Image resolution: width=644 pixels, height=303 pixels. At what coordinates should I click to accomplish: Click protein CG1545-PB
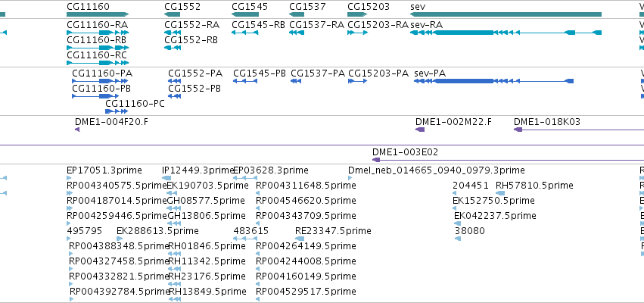click(x=245, y=81)
